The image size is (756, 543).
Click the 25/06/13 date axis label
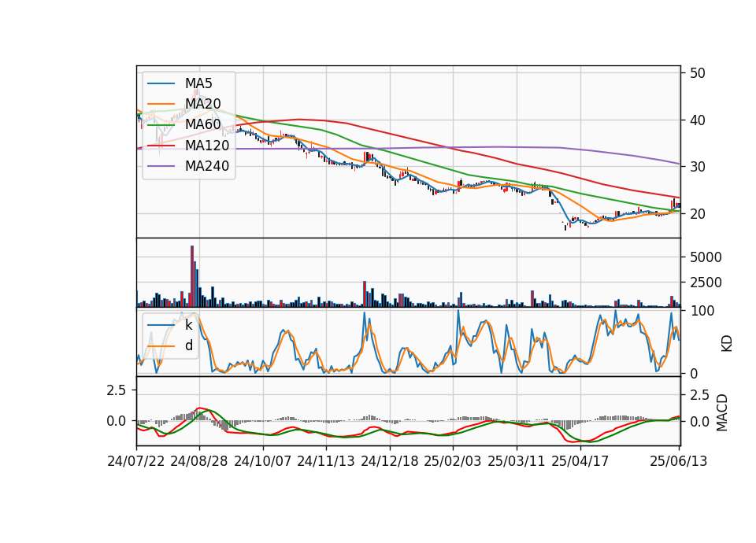coord(678,461)
